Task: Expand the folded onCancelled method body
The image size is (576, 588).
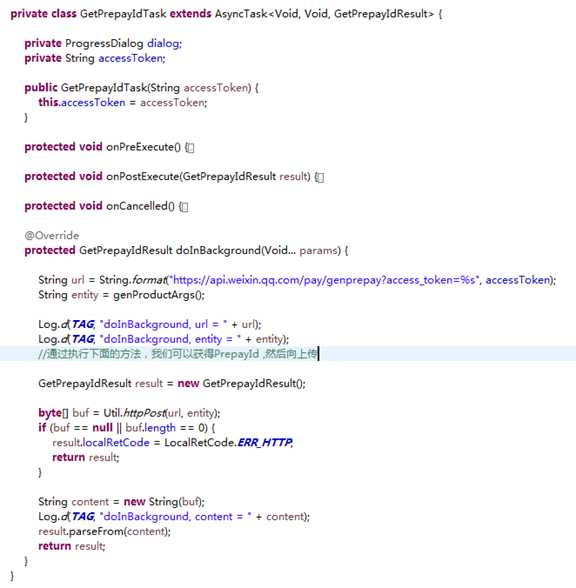Action: (184, 207)
